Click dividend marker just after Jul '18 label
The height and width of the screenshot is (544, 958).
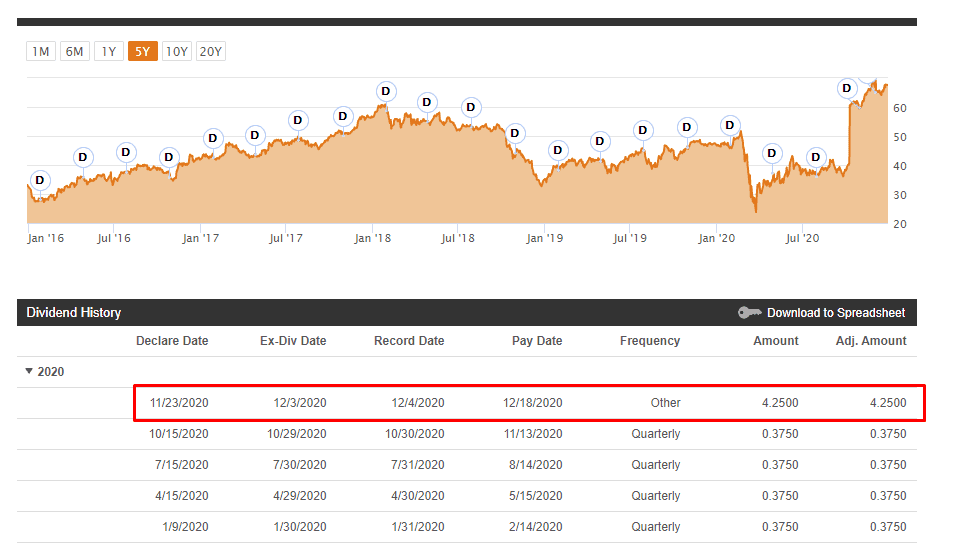pos(470,108)
